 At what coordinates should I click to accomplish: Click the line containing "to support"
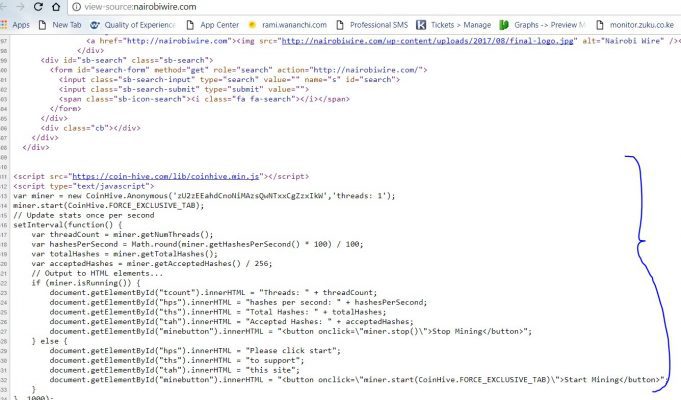[x=177, y=360]
